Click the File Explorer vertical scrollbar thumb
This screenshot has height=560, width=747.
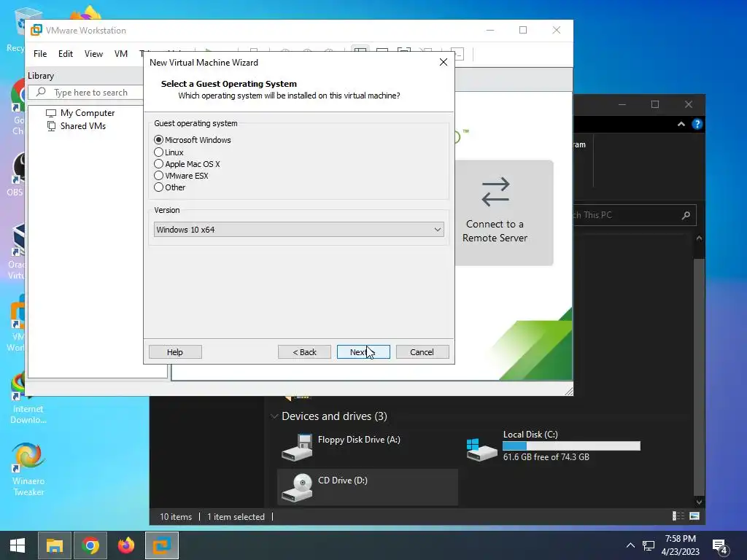pos(699,376)
